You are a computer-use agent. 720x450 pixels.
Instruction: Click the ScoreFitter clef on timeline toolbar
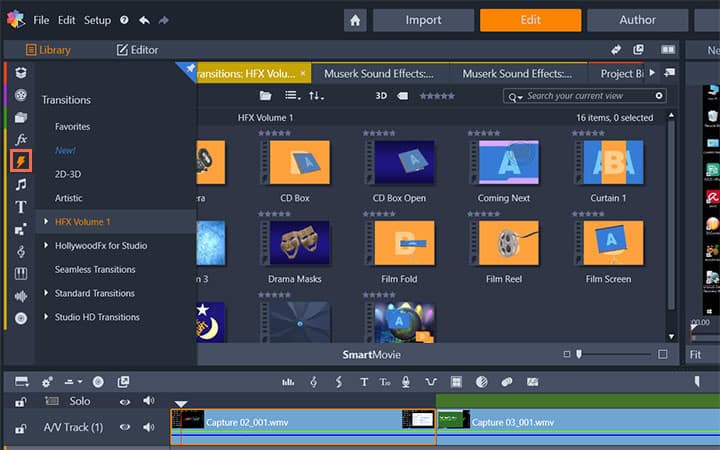pos(314,382)
